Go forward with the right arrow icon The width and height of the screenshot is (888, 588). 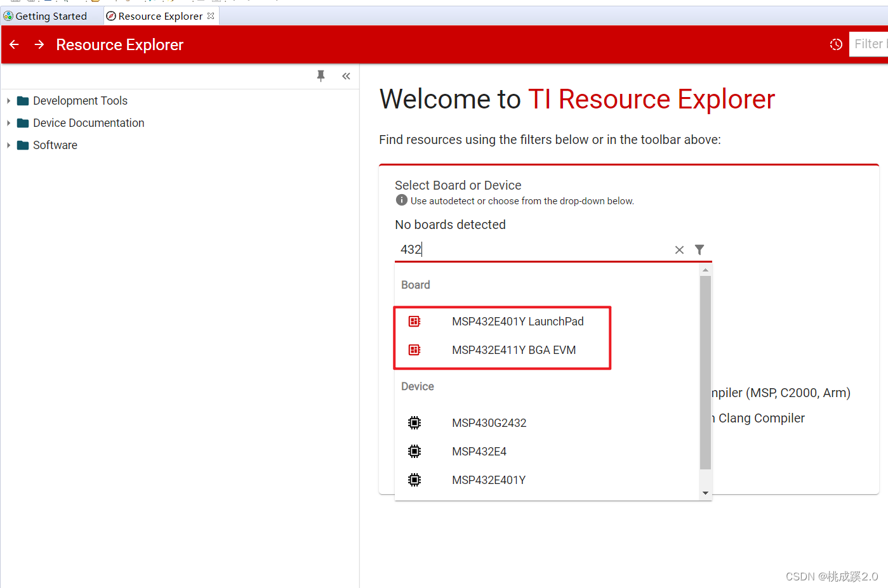39,44
